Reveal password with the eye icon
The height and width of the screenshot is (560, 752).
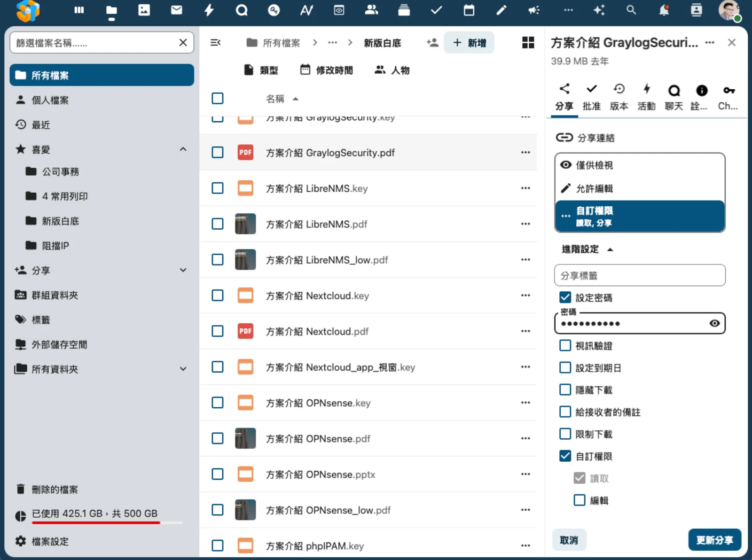[x=714, y=323]
